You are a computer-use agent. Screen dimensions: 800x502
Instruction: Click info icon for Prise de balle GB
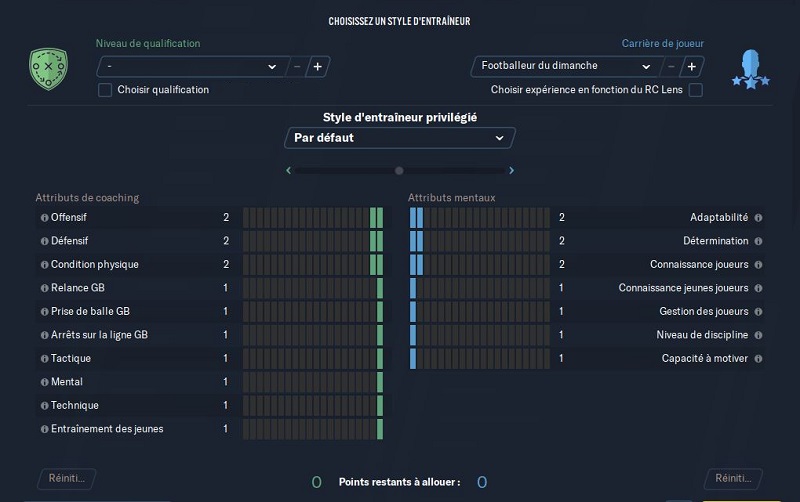(x=44, y=312)
